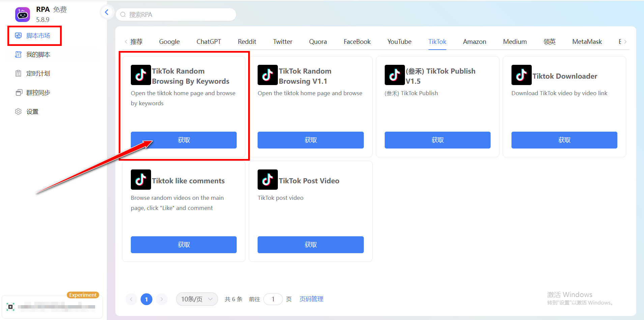Click the 搜索RPA search field
Viewport: 644px width, 320px height.
point(176,15)
